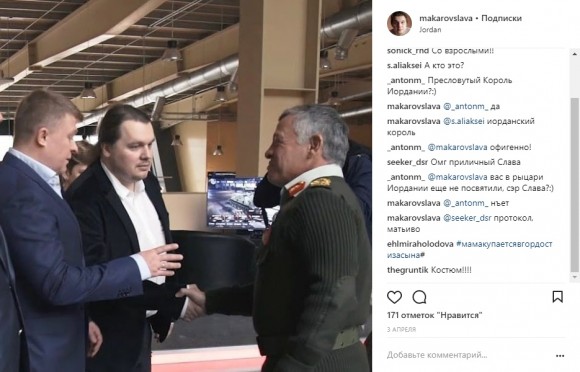
Task: View the 171 отметок "Нравится" list
Action: (x=435, y=315)
